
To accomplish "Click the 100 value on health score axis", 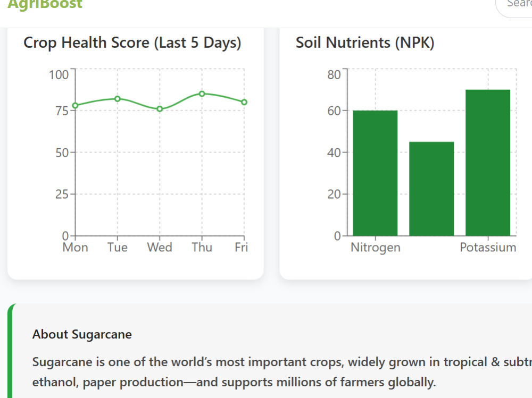I will (x=59, y=75).
